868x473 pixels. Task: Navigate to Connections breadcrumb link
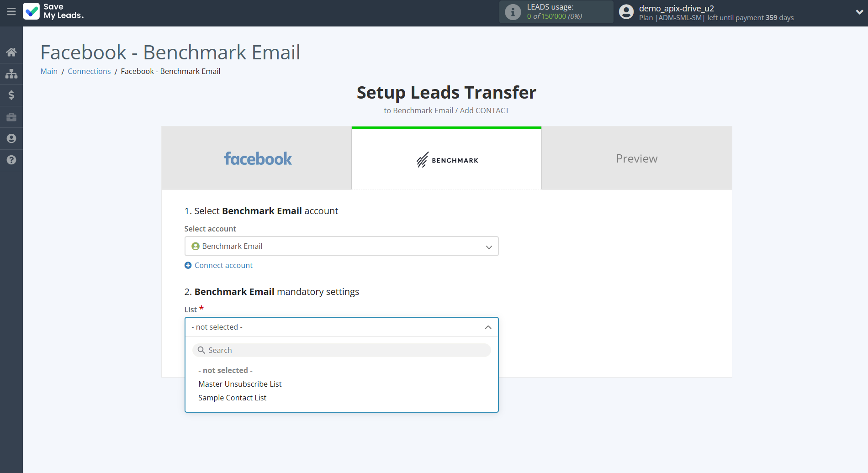[x=89, y=71]
